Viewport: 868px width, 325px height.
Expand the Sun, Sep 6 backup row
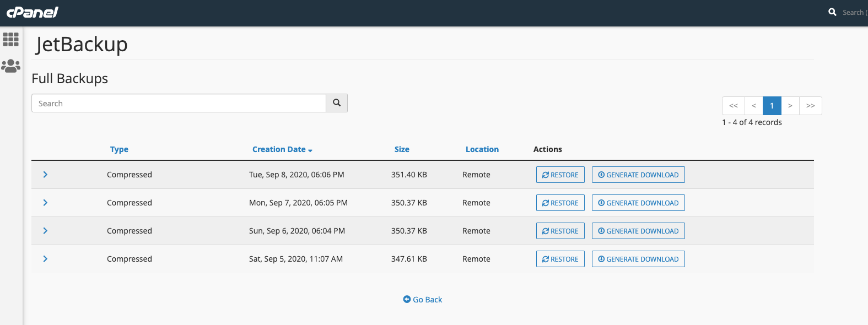click(x=45, y=231)
